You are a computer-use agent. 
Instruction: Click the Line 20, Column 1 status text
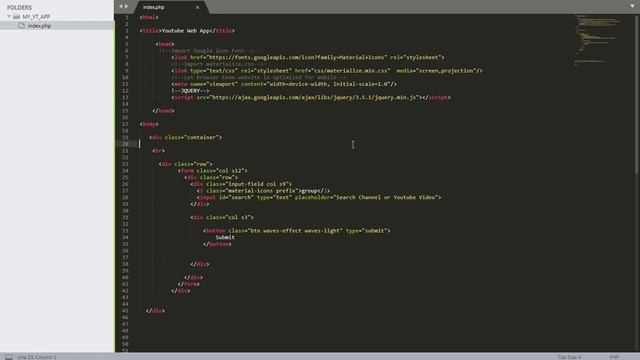37,357
